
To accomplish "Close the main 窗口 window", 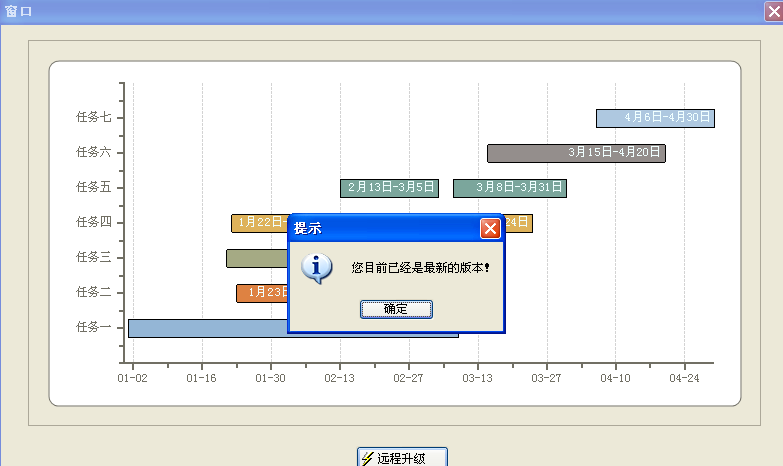I will point(772,10).
